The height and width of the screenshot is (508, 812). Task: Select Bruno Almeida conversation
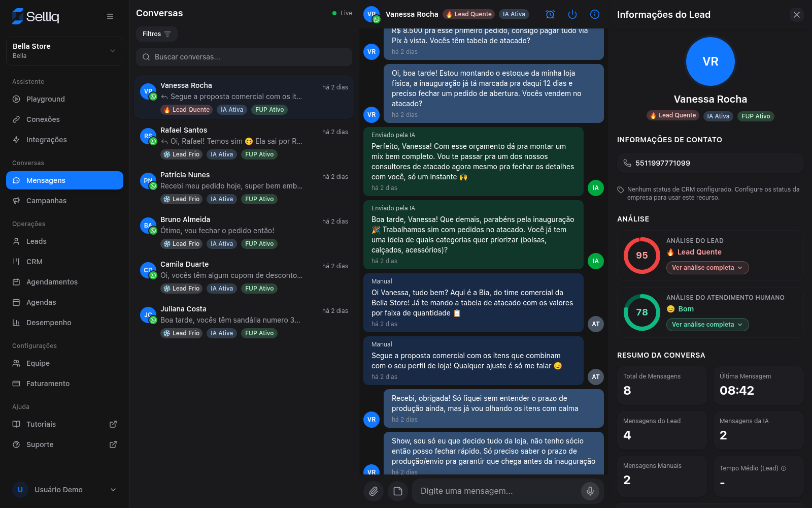pos(244,232)
